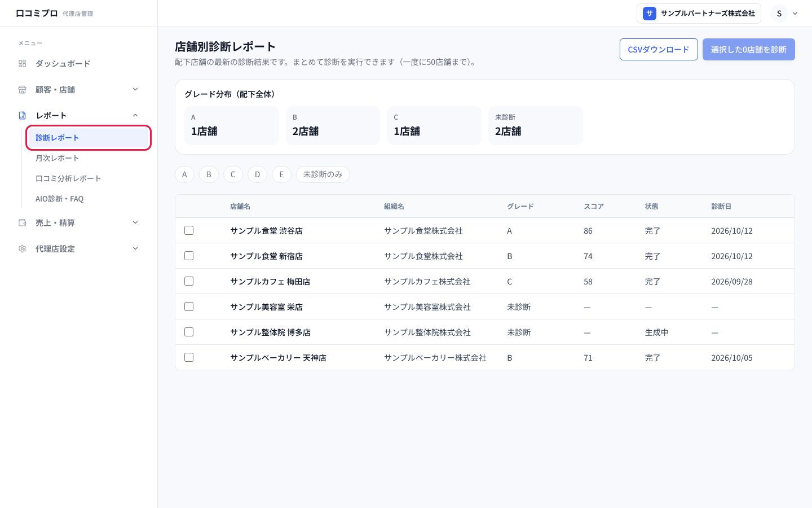
Task: Collapse the レポート section chevron
Action: click(x=135, y=115)
